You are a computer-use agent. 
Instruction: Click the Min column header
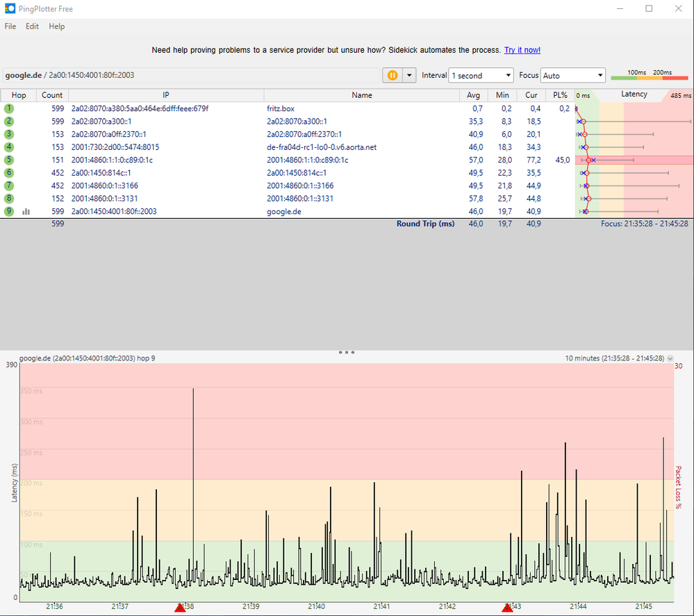[x=502, y=95]
